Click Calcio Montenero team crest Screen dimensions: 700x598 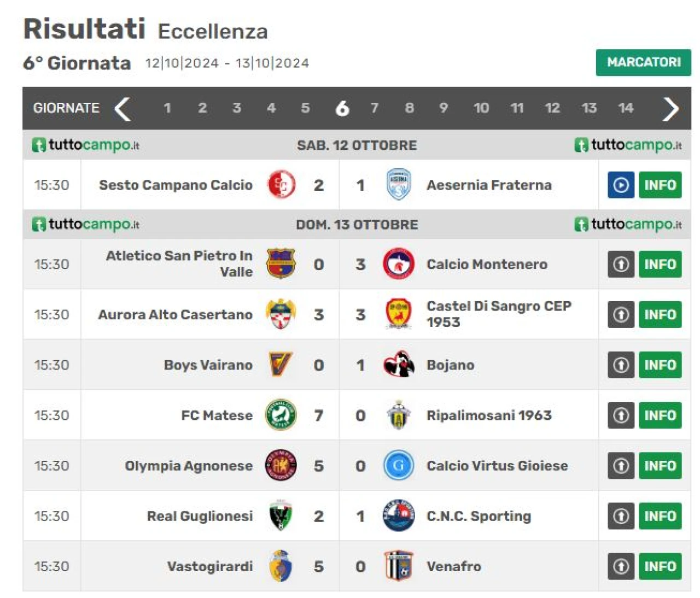(x=398, y=264)
